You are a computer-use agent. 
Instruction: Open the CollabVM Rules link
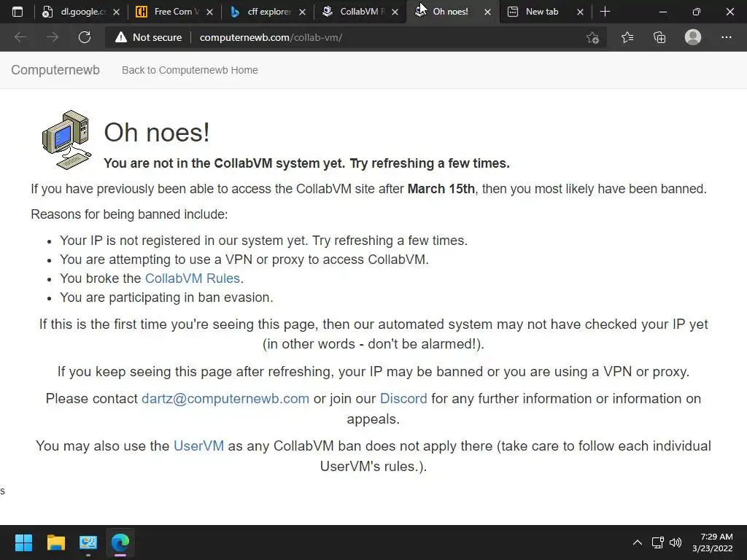pyautogui.click(x=193, y=278)
